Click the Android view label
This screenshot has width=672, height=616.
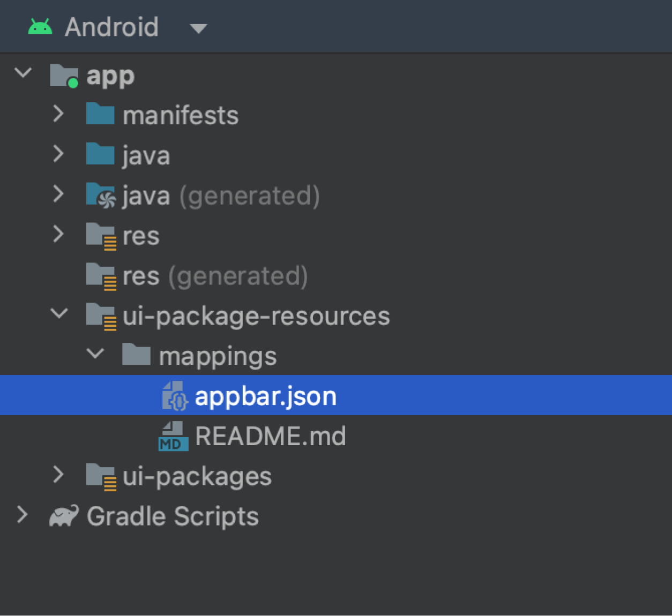tap(111, 27)
